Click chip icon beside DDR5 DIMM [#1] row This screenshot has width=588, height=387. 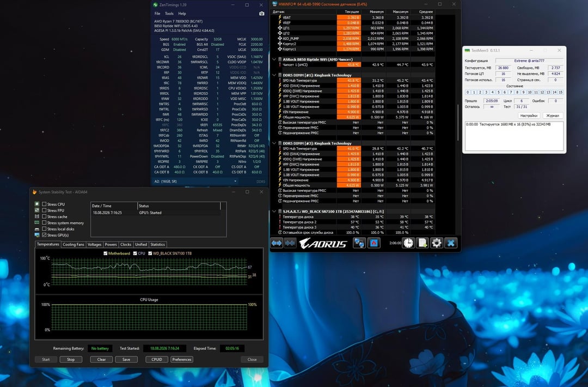coord(280,75)
